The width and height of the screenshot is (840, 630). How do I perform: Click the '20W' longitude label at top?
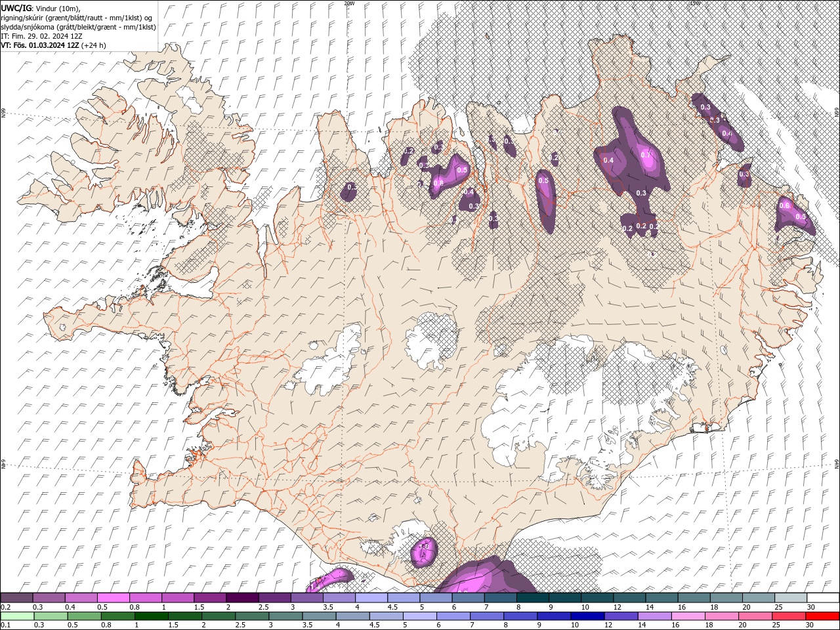[349, 3]
